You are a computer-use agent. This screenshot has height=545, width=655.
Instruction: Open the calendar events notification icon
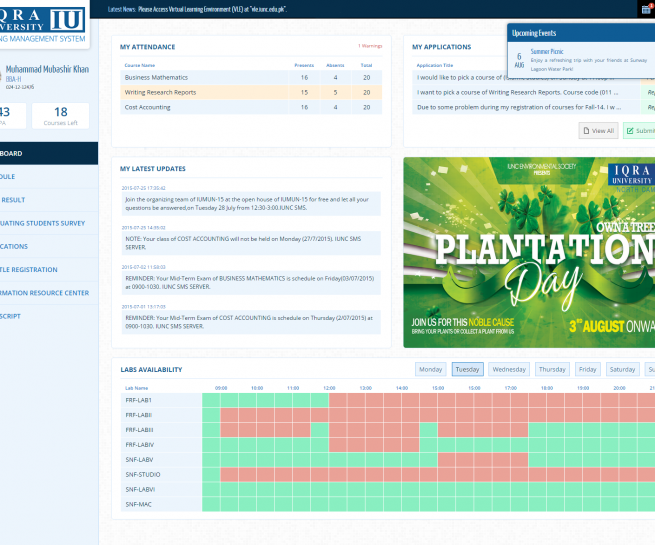tap(645, 9)
